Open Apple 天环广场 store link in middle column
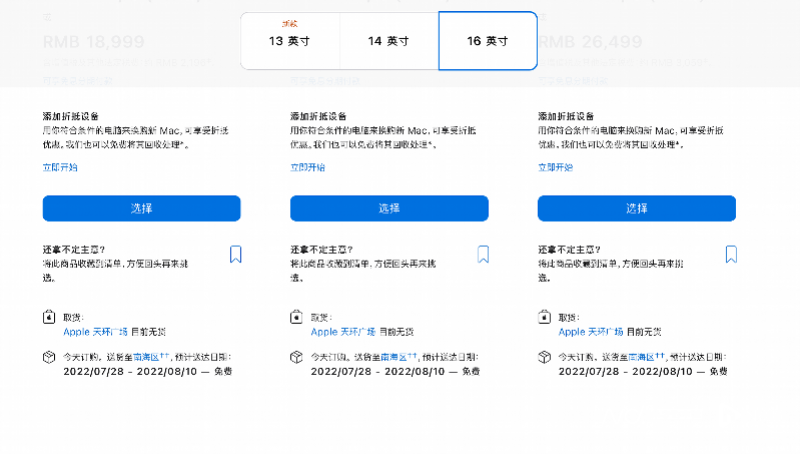Screen dimensions: 800x454 click(x=343, y=332)
